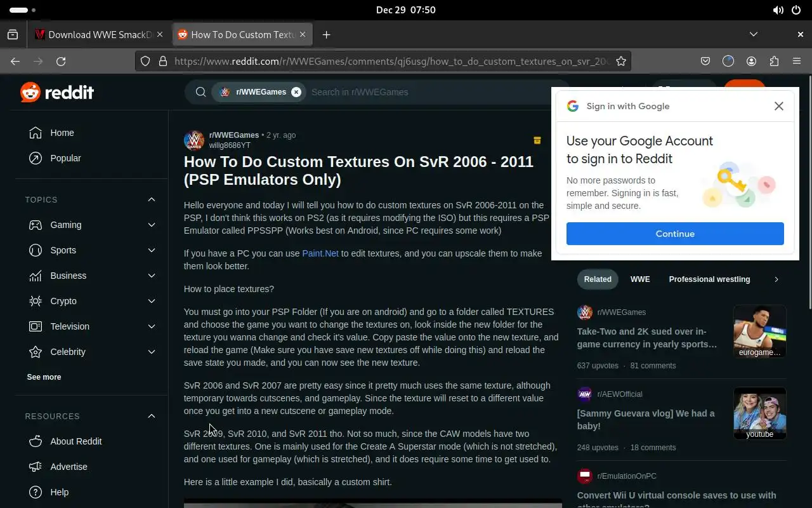
Task: Open Sammy Guevara vlog post
Action: (646, 420)
